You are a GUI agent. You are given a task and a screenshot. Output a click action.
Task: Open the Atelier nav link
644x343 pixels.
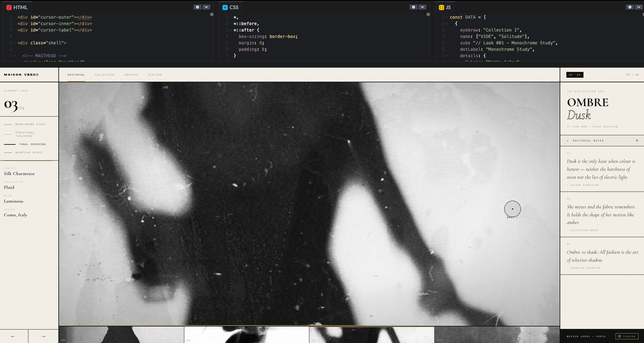[x=155, y=75]
